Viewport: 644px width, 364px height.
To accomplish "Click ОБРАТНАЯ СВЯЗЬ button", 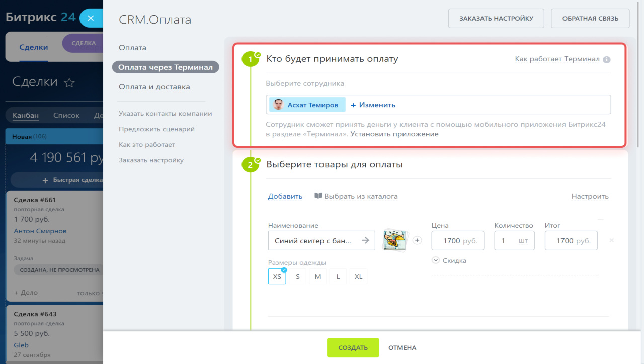I will (590, 18).
